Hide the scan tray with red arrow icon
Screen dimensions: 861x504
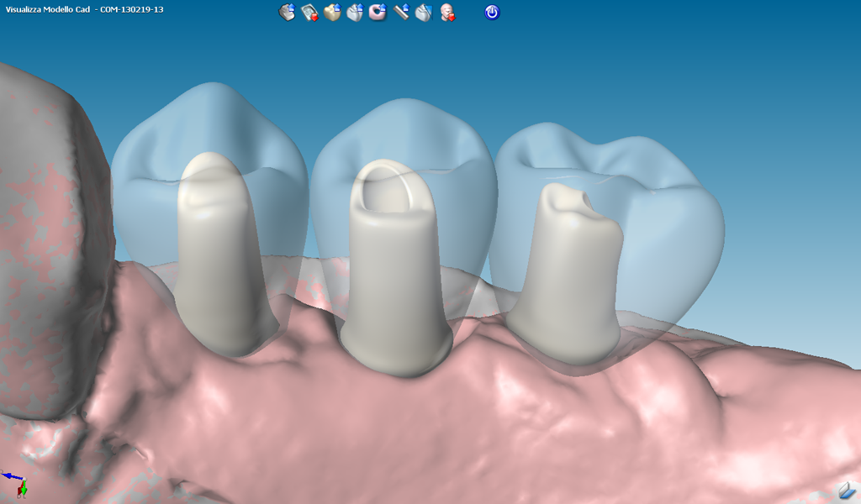pyautogui.click(x=309, y=13)
